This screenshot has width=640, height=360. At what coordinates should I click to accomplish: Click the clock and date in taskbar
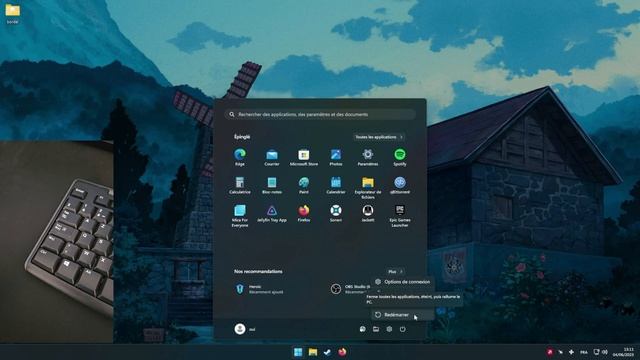pos(623,352)
